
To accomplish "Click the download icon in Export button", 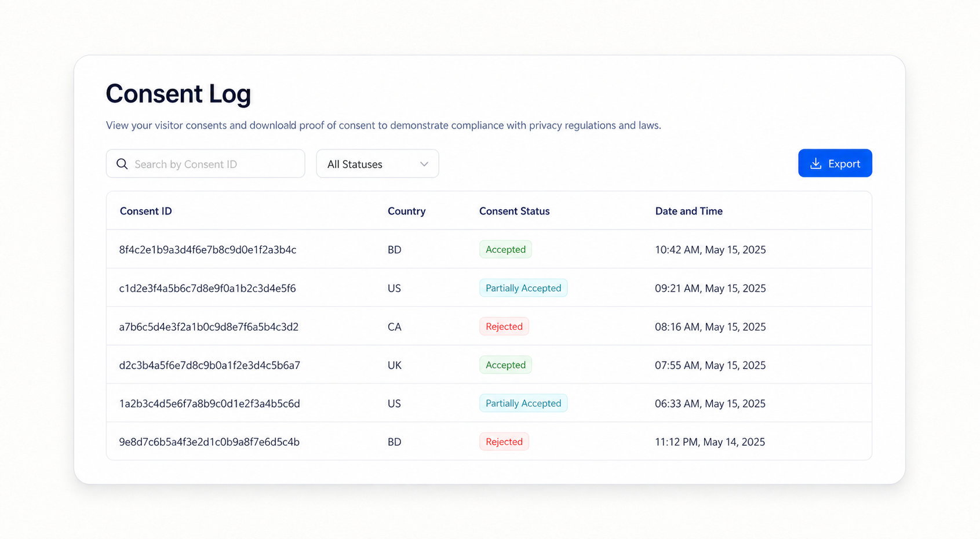I will [815, 163].
